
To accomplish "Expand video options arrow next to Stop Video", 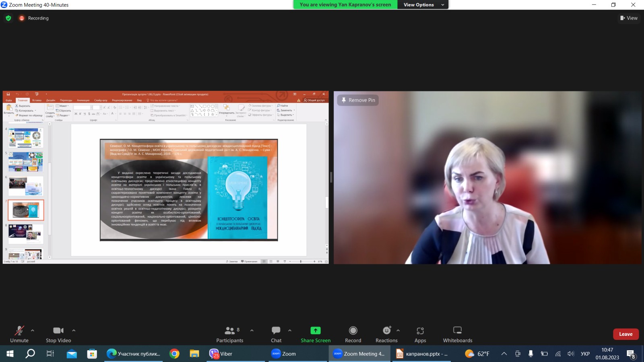I will pyautogui.click(x=74, y=331).
